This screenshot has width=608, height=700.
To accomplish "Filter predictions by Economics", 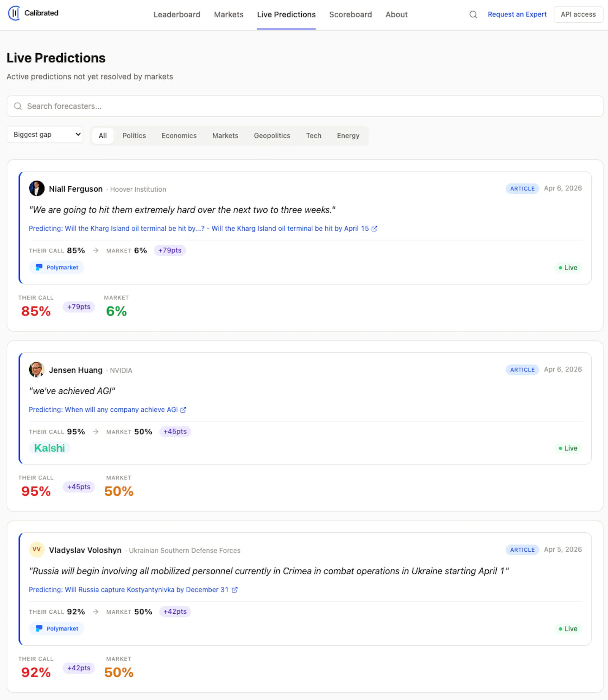I will [179, 135].
